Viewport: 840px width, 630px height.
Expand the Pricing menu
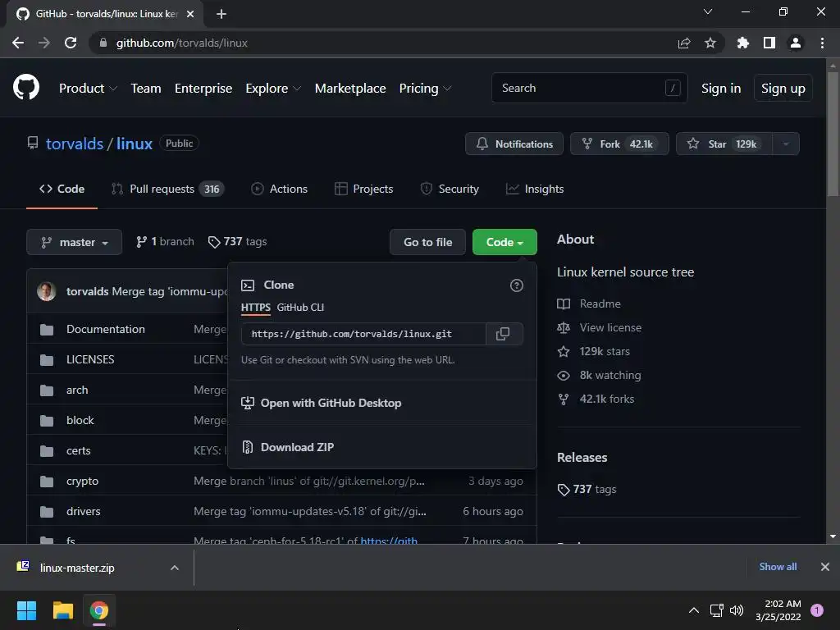(426, 89)
